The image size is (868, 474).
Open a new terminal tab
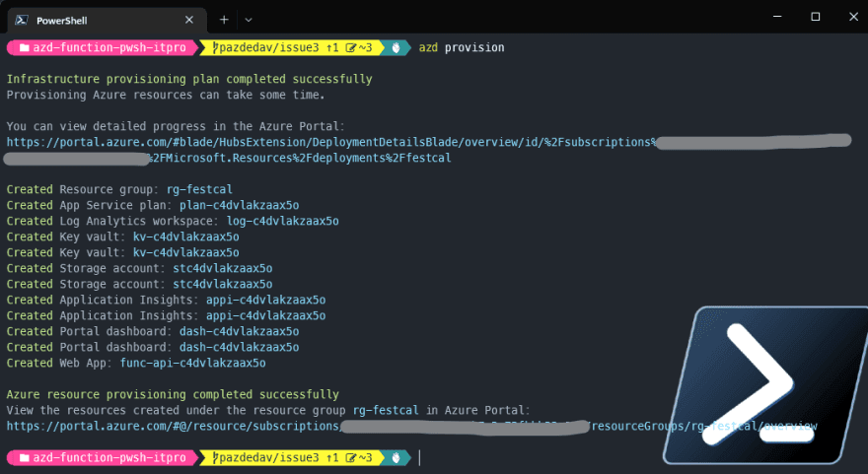click(224, 20)
